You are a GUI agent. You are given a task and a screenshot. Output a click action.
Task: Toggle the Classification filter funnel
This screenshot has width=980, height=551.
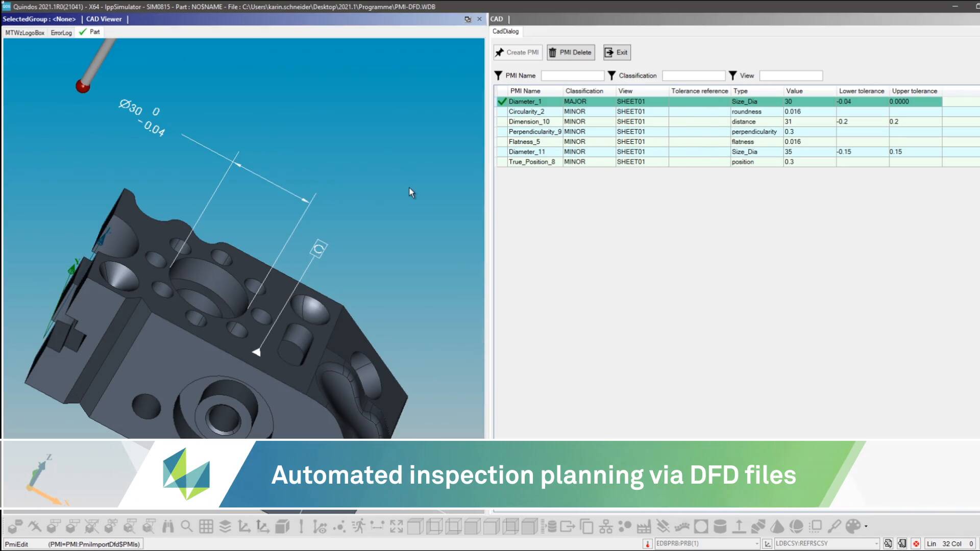[611, 76]
